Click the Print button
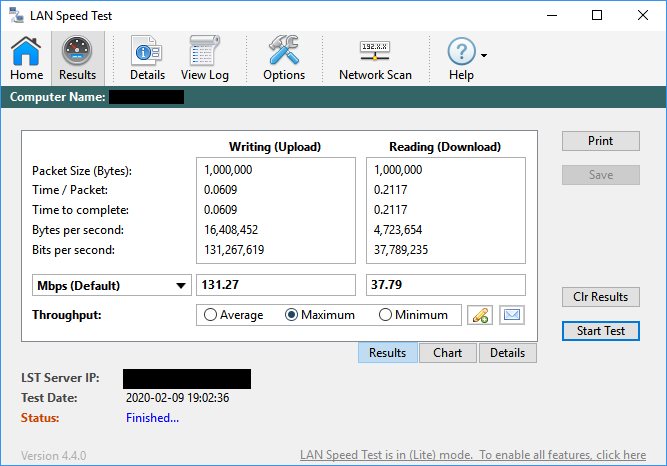Viewport: 667px width, 466px height. (x=601, y=141)
